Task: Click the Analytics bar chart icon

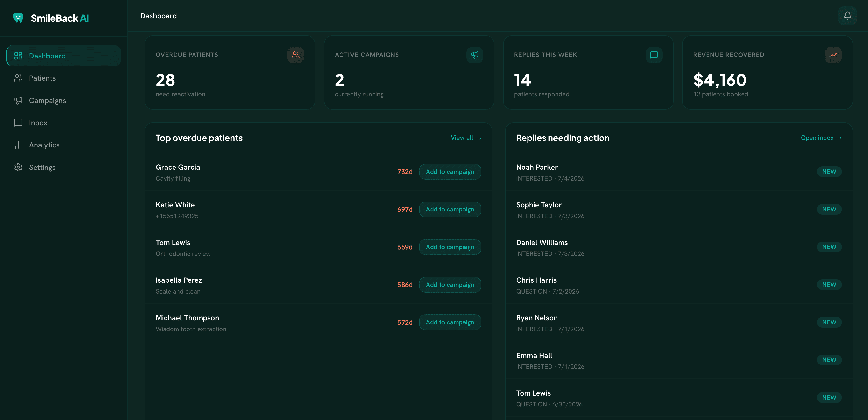Action: [18, 145]
